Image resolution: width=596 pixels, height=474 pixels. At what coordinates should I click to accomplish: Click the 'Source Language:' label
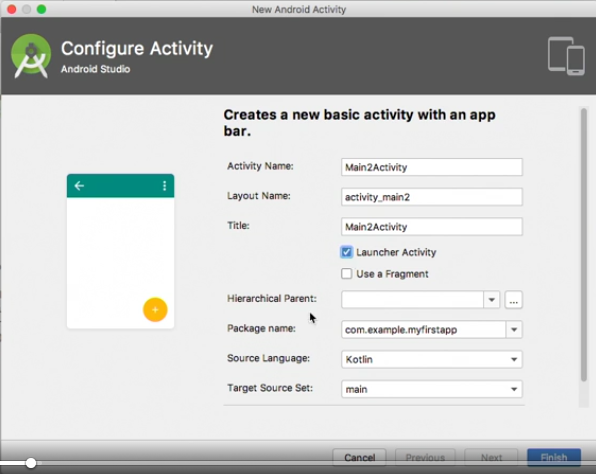(x=268, y=358)
